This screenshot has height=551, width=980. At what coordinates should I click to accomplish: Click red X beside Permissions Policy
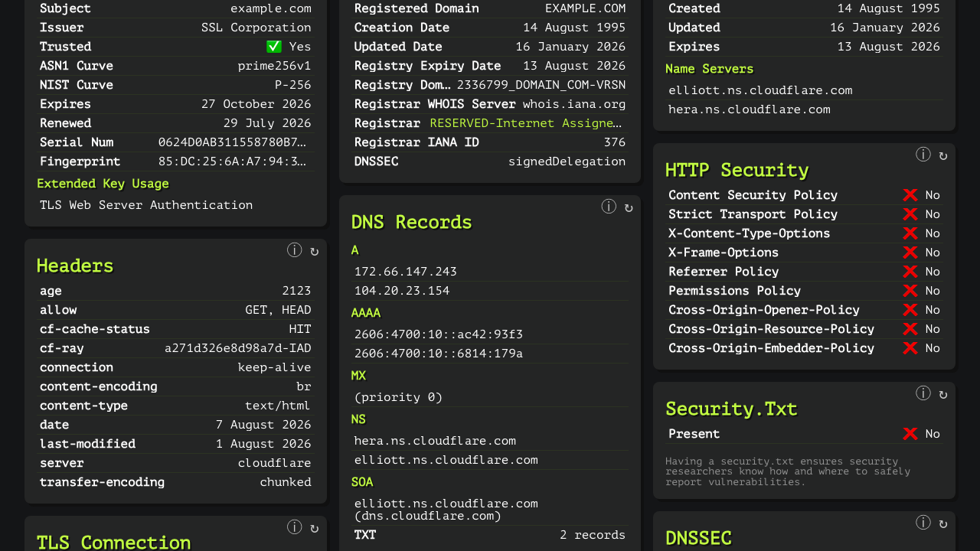[910, 291]
